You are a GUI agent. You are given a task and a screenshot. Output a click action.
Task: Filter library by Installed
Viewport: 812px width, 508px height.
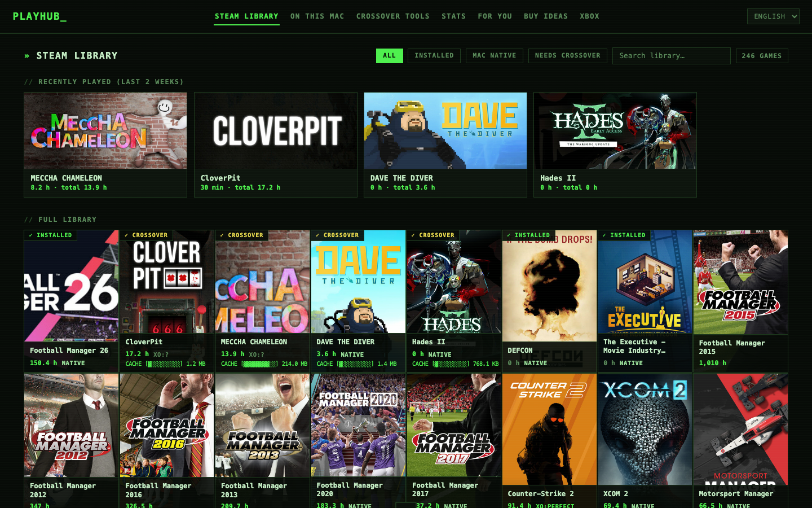tap(434, 56)
